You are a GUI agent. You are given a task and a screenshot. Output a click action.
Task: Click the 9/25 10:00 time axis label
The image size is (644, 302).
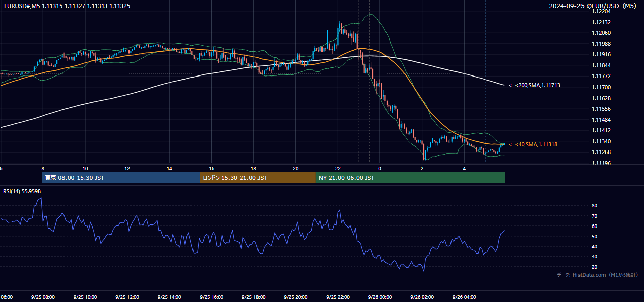[85, 297]
